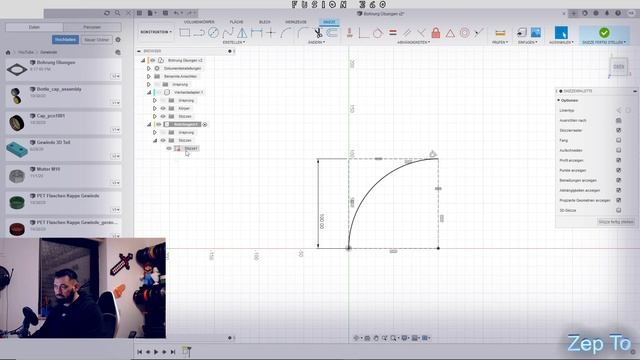Screen dimensions: 640x360
Task: Select the Trim scissors tool
Action: (318, 33)
